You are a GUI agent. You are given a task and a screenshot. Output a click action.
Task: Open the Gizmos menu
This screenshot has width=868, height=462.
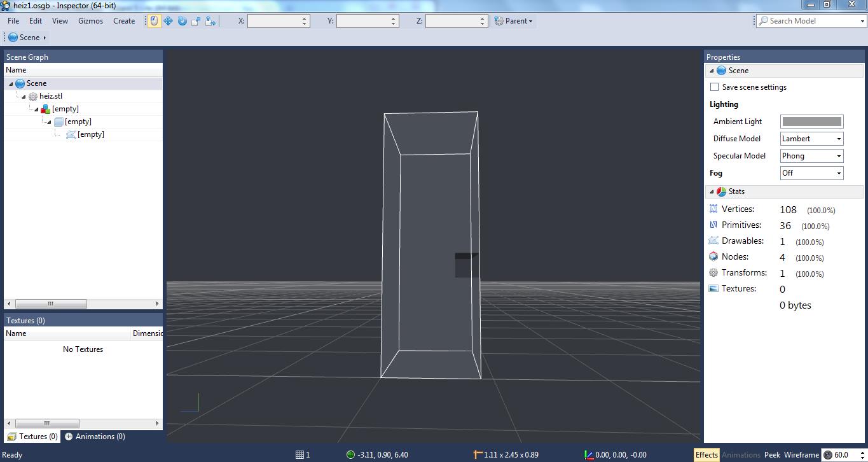pos(90,21)
